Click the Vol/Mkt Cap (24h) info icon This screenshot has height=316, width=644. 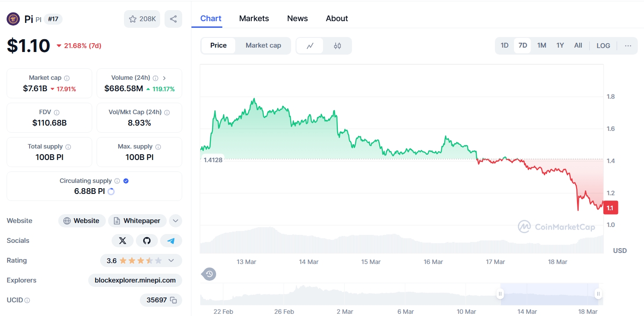point(167,112)
